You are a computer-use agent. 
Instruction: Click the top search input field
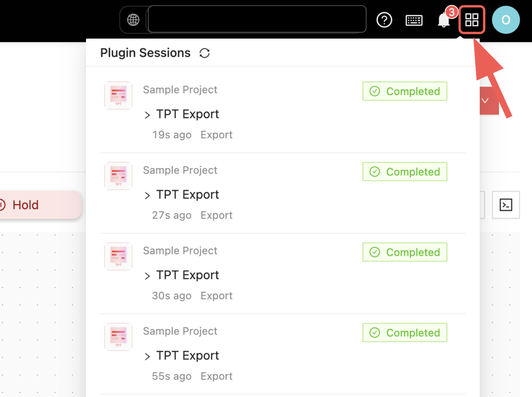click(x=257, y=19)
